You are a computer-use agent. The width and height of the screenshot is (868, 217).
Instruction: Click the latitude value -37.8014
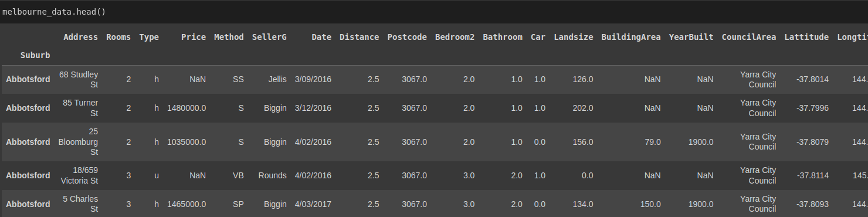tap(812, 79)
